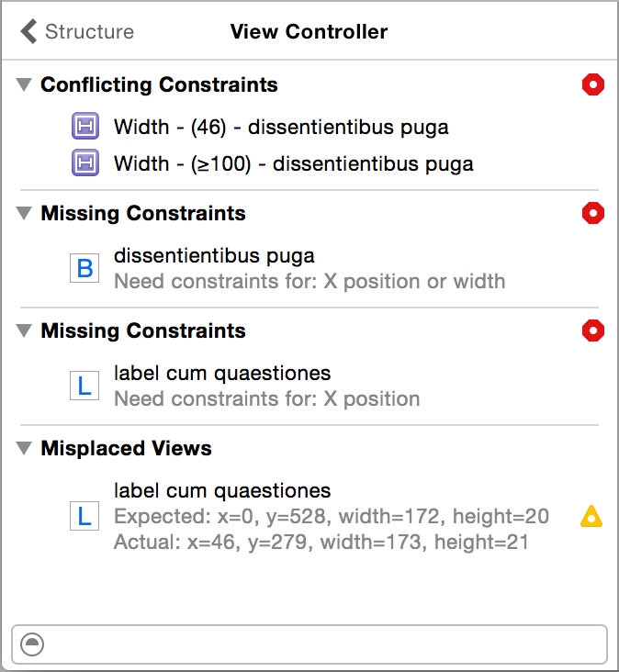Go back to Structure

coord(77,32)
